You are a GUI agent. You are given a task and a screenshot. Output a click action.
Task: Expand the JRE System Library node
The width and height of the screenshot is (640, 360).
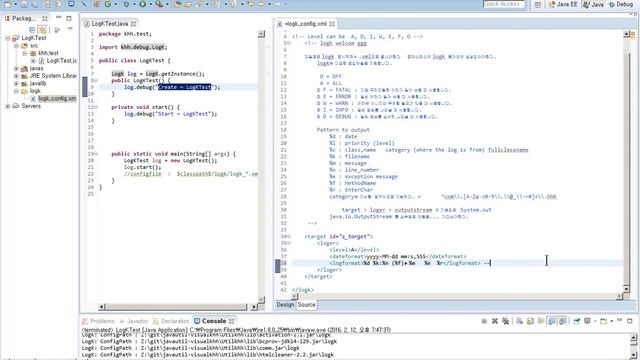point(16,76)
